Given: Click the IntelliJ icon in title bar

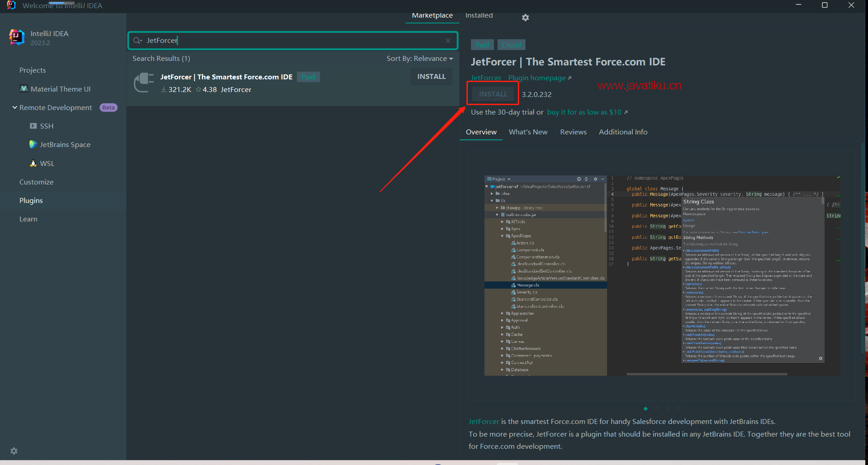Looking at the screenshot, I should 11,5.
